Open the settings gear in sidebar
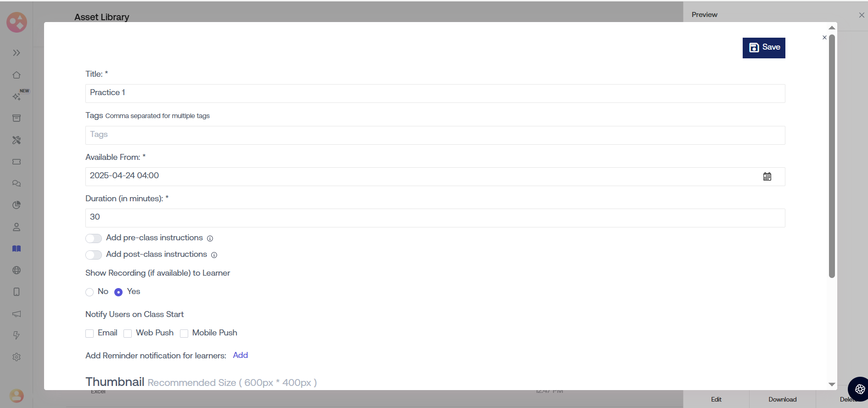Viewport: 868px width, 408px height. [x=17, y=357]
